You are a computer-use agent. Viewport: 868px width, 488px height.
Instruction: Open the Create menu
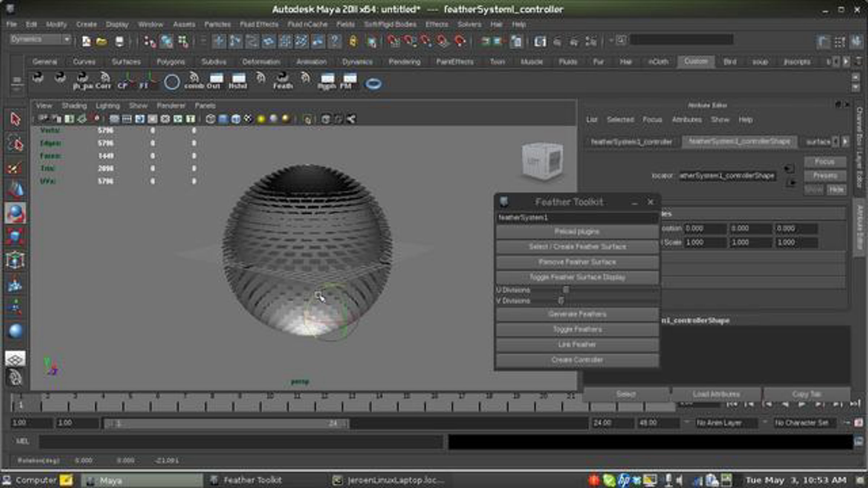pos(86,25)
